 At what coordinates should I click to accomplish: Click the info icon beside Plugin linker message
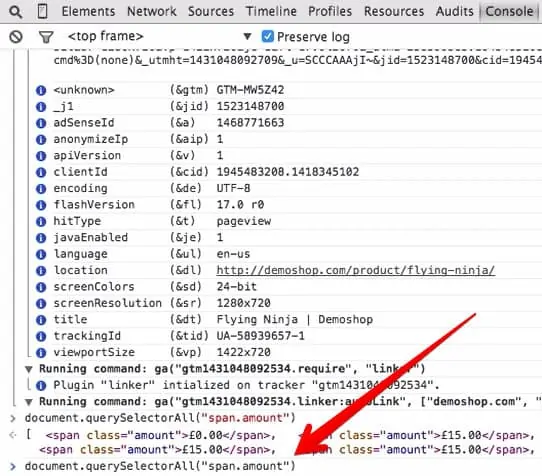point(41,385)
